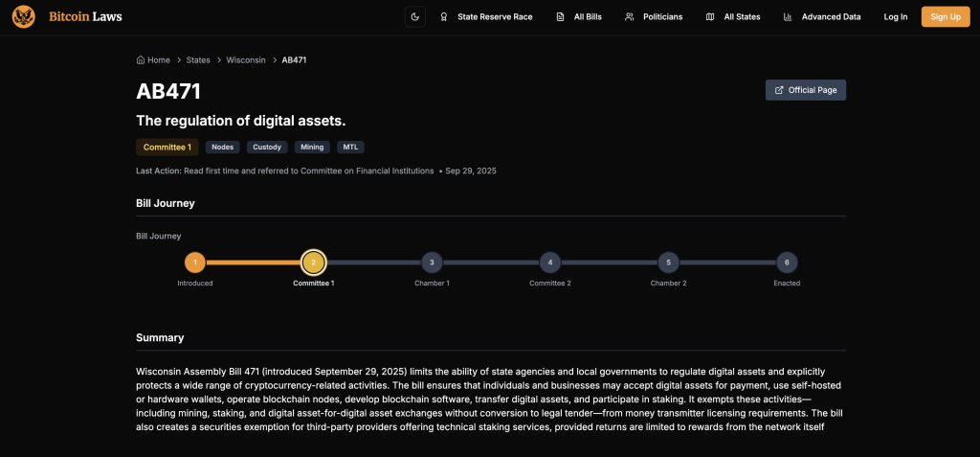Go Home via the breadcrumb house icon
This screenshot has height=457, width=980.
[142, 59]
